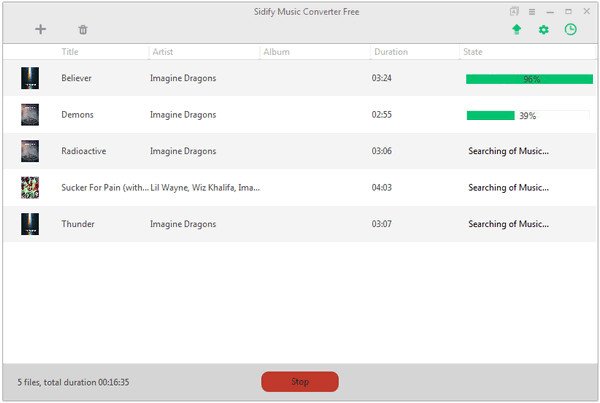Click the Believer 96% progress bar
600x403 pixels.
(529, 79)
